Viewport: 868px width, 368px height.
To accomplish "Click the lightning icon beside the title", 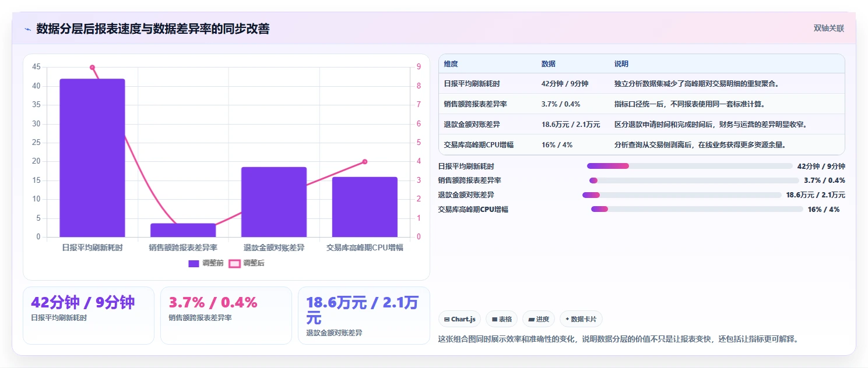I will click(x=27, y=29).
